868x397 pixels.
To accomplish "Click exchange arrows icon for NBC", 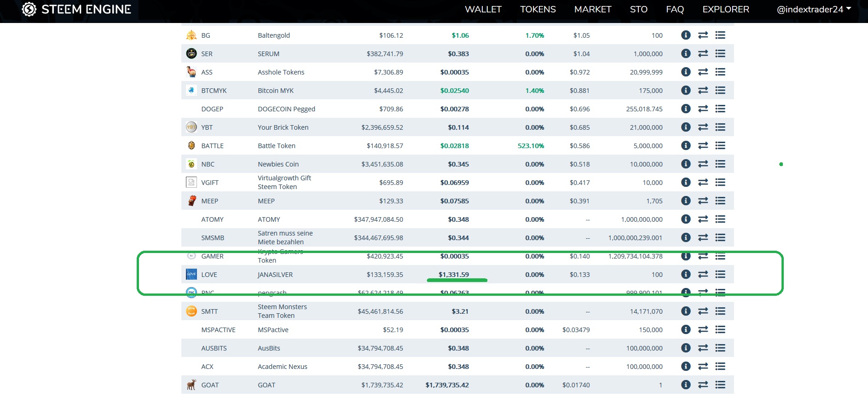I will tap(703, 164).
